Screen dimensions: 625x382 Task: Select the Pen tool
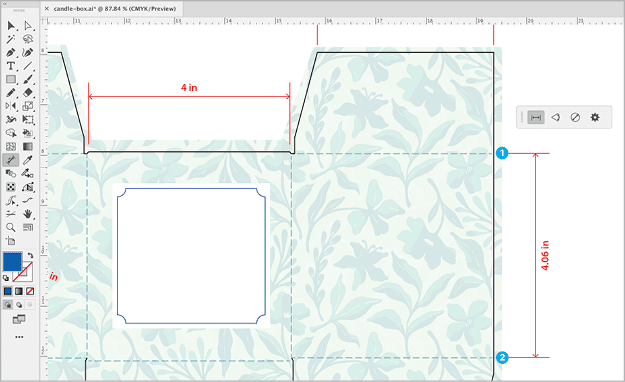(11, 53)
